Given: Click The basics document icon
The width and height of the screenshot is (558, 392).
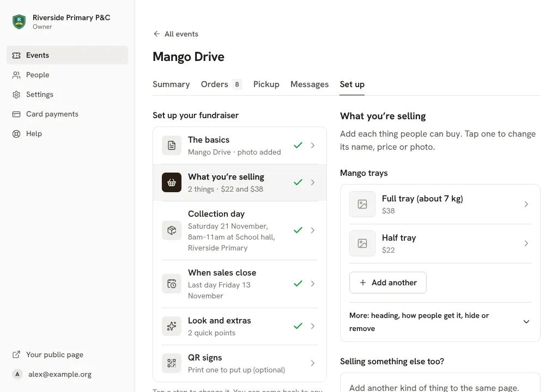Looking at the screenshot, I should pos(172,145).
